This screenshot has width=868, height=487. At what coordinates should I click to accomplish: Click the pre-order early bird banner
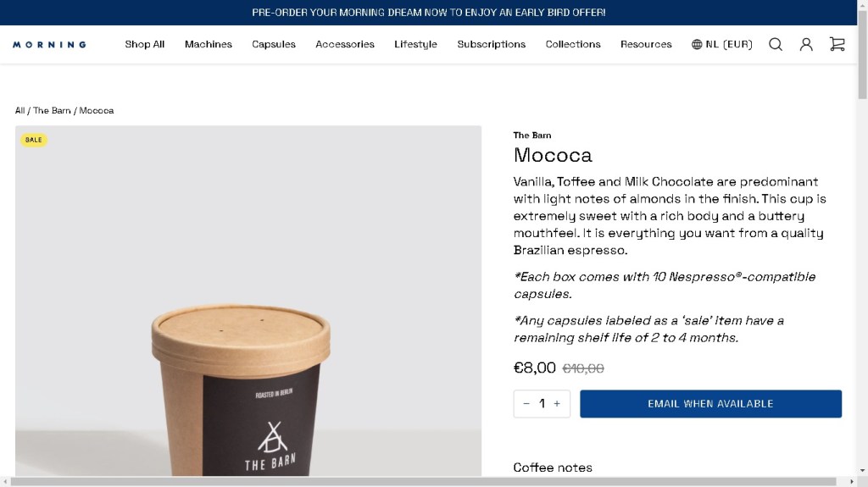pos(429,13)
